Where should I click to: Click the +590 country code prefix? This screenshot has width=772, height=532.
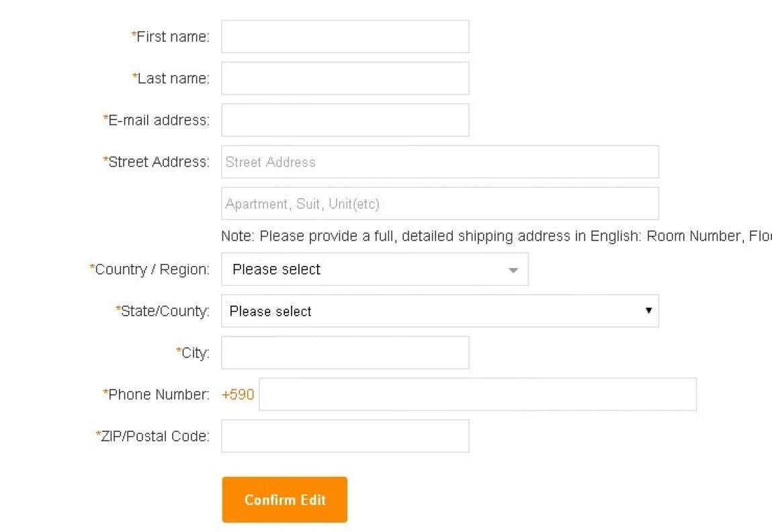tap(238, 395)
